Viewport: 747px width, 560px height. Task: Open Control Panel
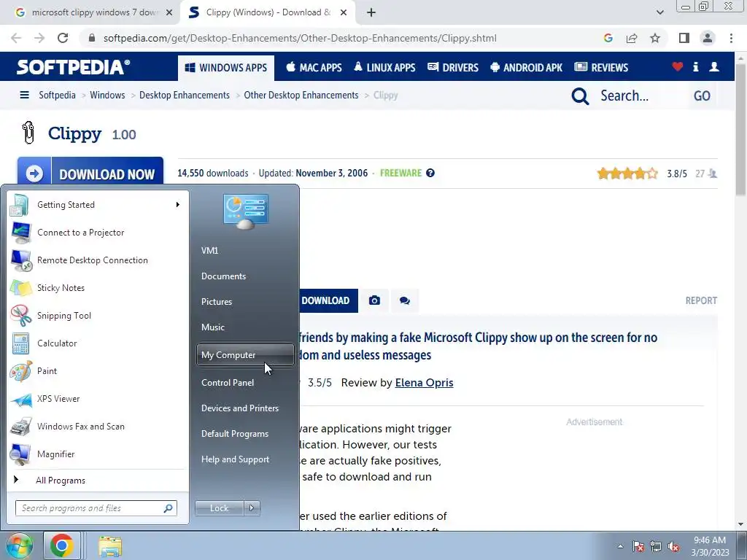click(x=228, y=382)
